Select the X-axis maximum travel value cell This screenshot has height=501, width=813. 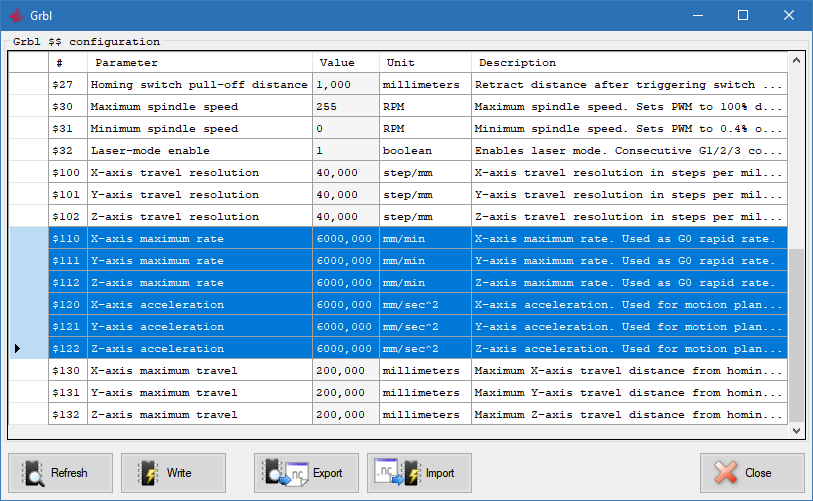pyautogui.click(x=346, y=370)
